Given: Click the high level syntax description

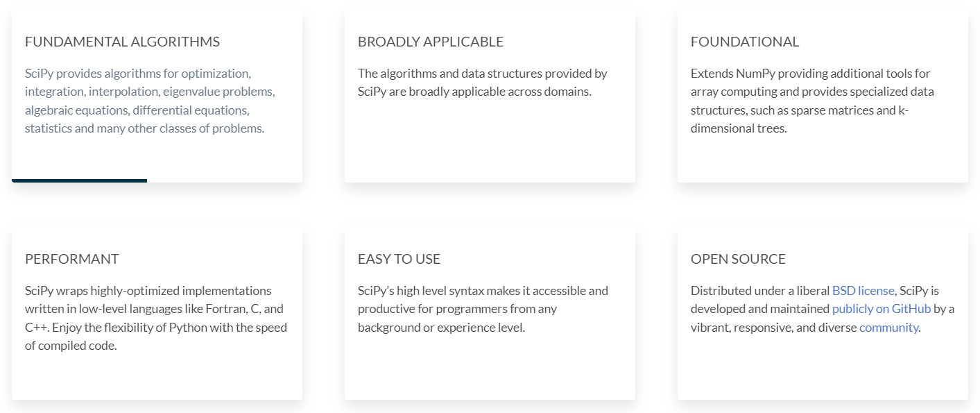Looking at the screenshot, I should (483, 308).
